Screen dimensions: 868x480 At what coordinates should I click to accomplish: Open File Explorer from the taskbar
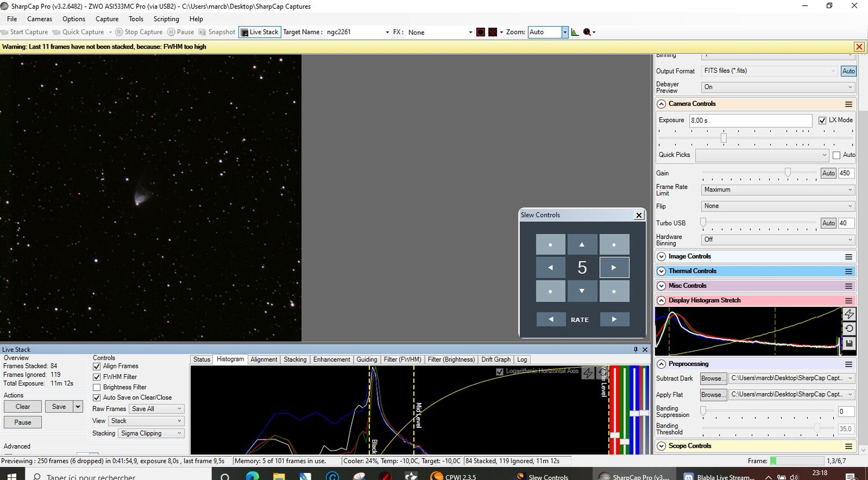point(279,477)
